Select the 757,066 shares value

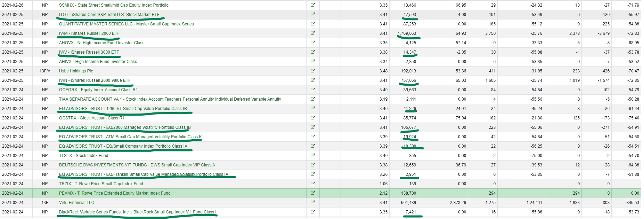(x=408, y=80)
